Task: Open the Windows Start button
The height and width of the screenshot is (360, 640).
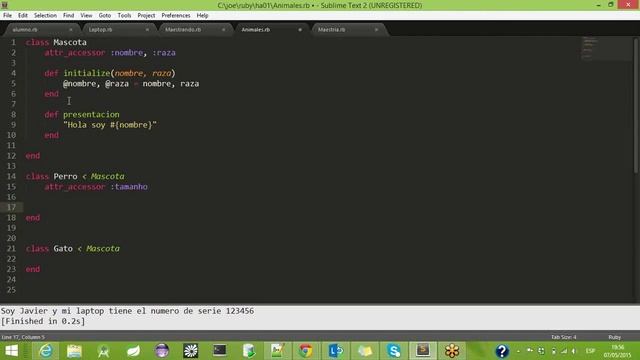Action: coord(11,351)
